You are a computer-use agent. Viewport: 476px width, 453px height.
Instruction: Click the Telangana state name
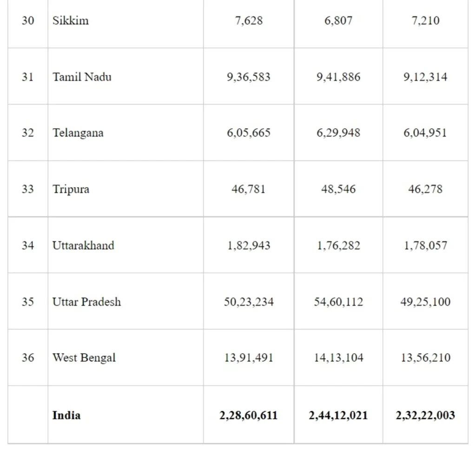pos(78,133)
